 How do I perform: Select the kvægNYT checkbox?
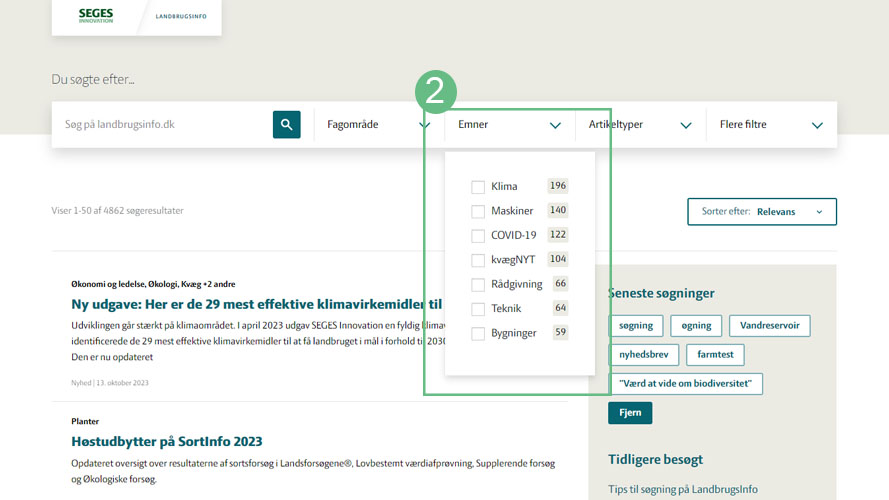coord(478,260)
